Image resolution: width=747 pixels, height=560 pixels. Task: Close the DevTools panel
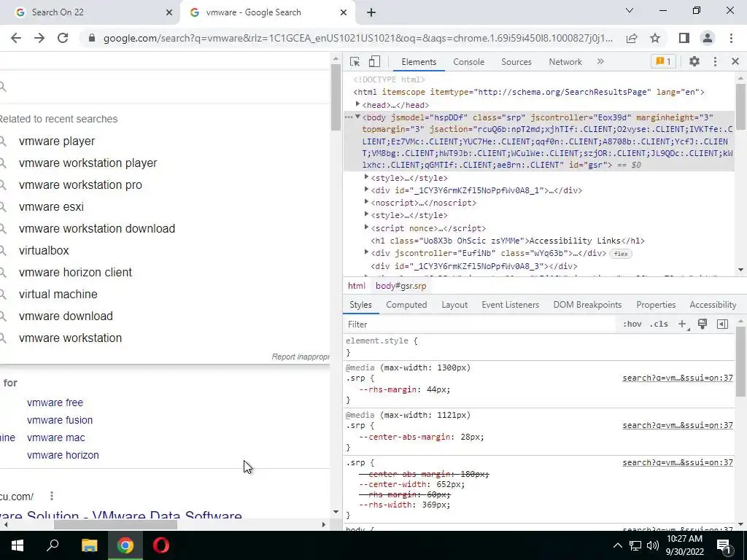(x=735, y=61)
